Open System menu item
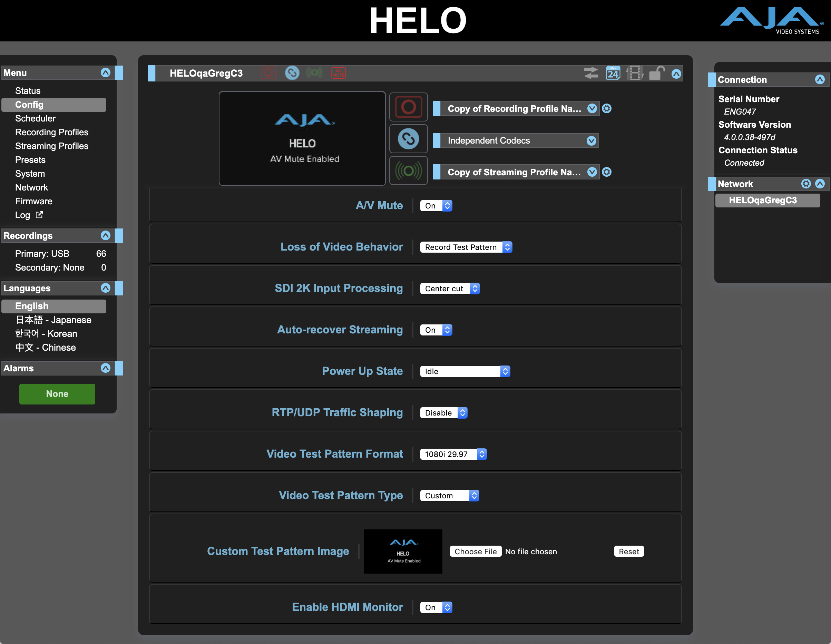Viewport: 831px width, 644px height. tap(30, 174)
